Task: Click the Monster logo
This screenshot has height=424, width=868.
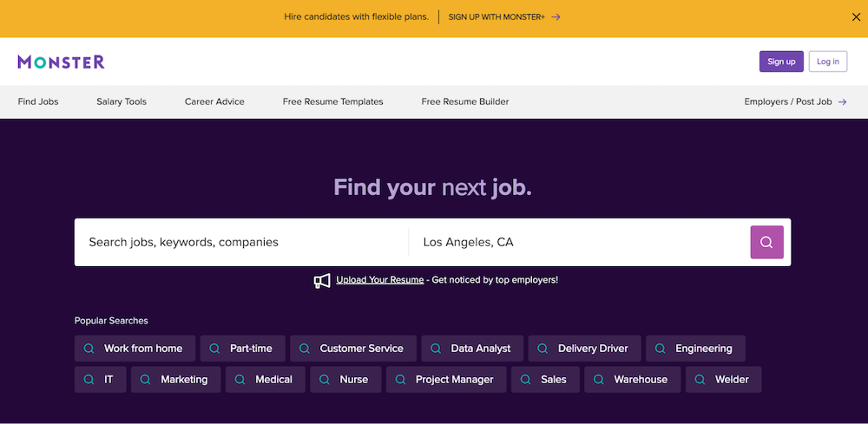Action: pos(61,62)
